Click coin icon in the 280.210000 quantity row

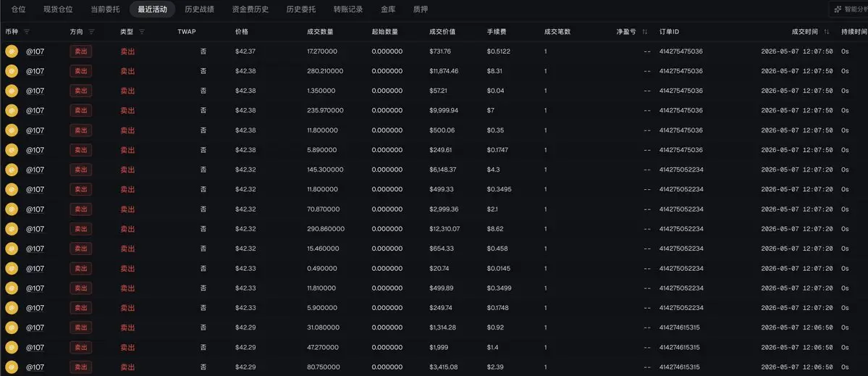pyautogui.click(x=12, y=71)
